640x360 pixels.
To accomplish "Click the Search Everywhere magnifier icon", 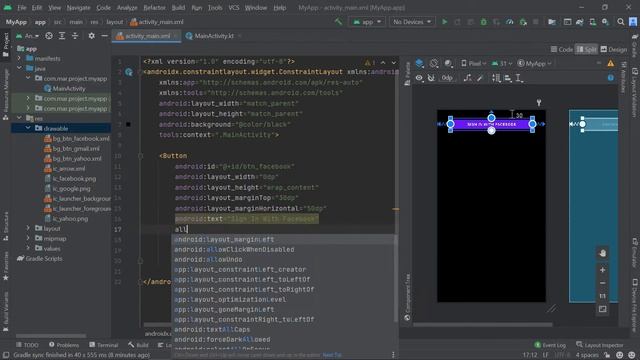I will tap(620, 22).
